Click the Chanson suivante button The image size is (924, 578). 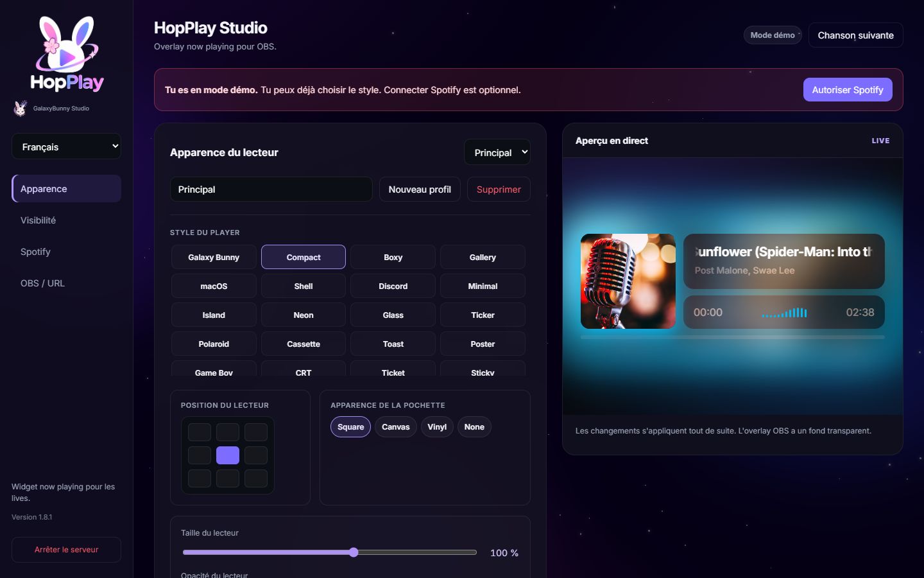tap(855, 35)
